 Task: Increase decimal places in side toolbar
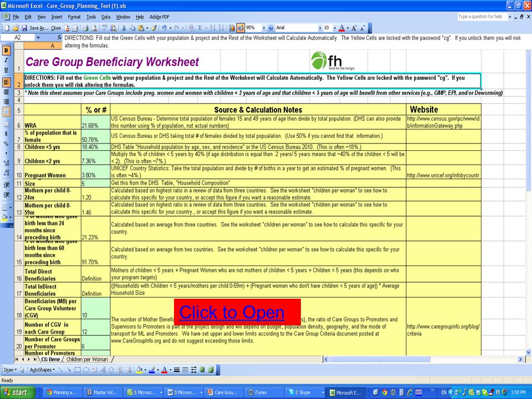coord(6,163)
